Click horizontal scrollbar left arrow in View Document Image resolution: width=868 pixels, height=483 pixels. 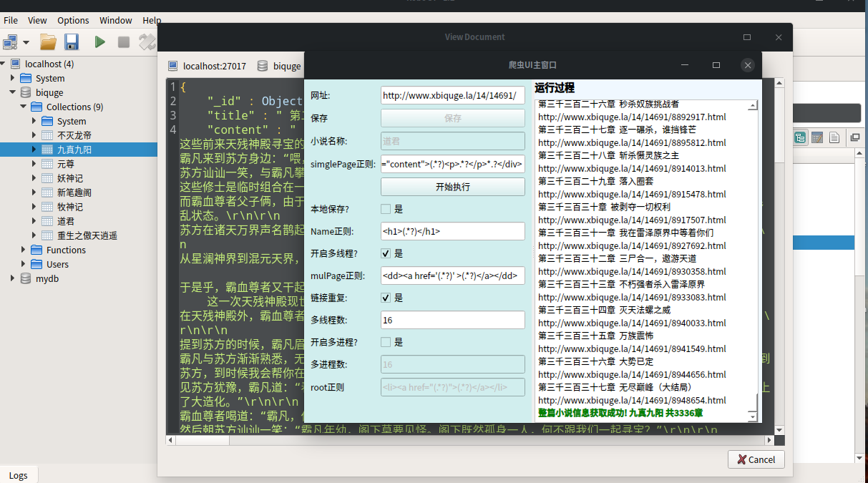click(x=171, y=440)
